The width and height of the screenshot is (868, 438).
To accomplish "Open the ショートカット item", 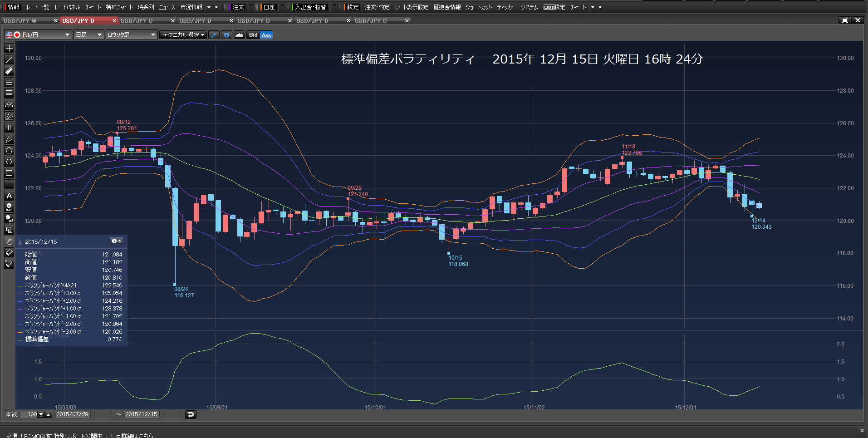I will [x=479, y=7].
